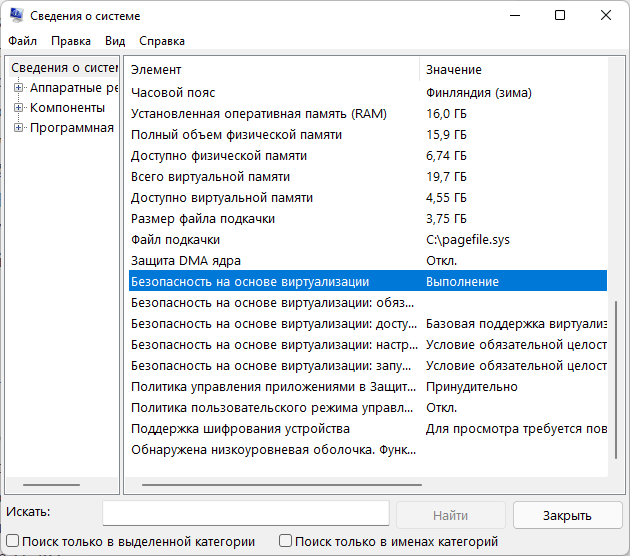
Task: Select the Защита DMA ядра row
Action: [368, 260]
